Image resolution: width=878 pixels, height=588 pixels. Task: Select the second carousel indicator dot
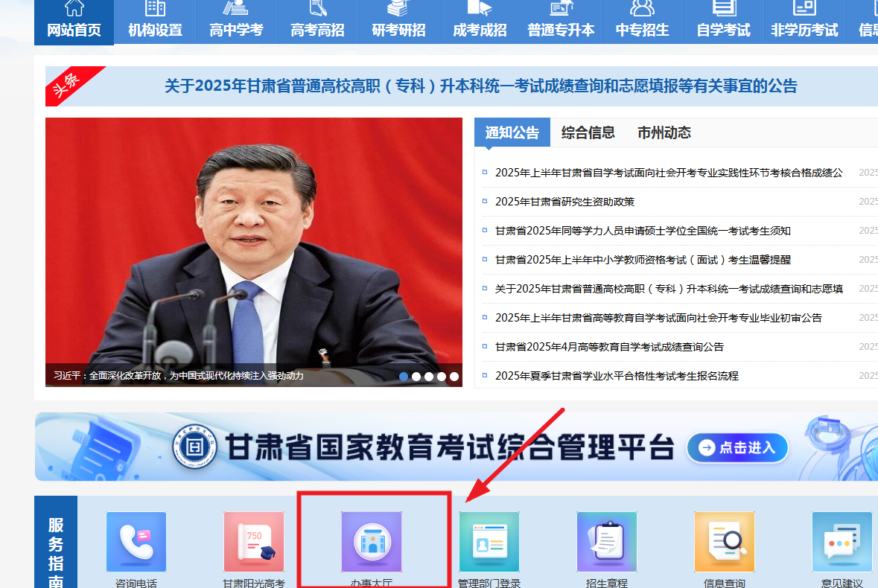point(416,377)
